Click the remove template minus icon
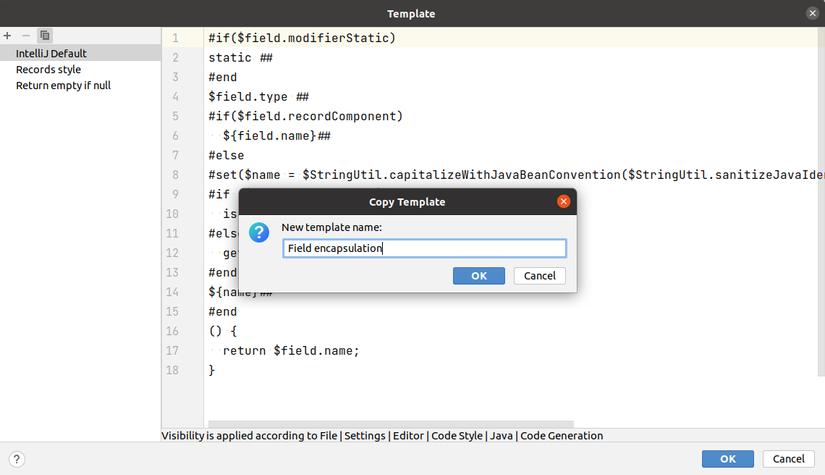This screenshot has width=825, height=475. coord(26,35)
